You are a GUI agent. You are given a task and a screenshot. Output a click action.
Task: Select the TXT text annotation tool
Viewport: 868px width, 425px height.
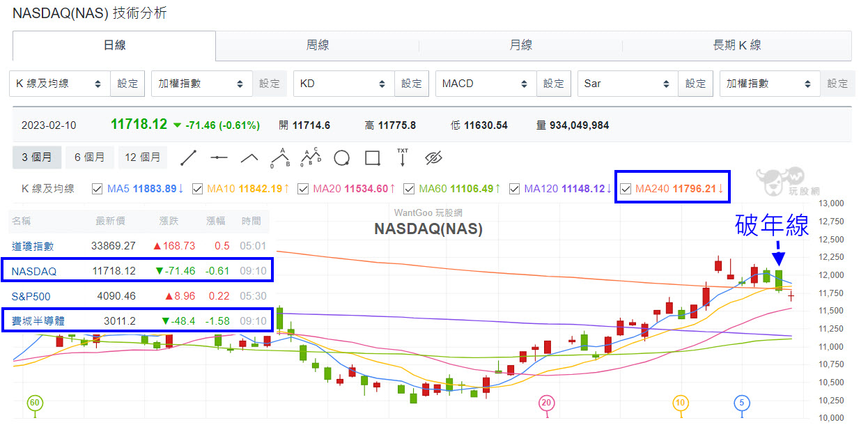[x=403, y=157]
